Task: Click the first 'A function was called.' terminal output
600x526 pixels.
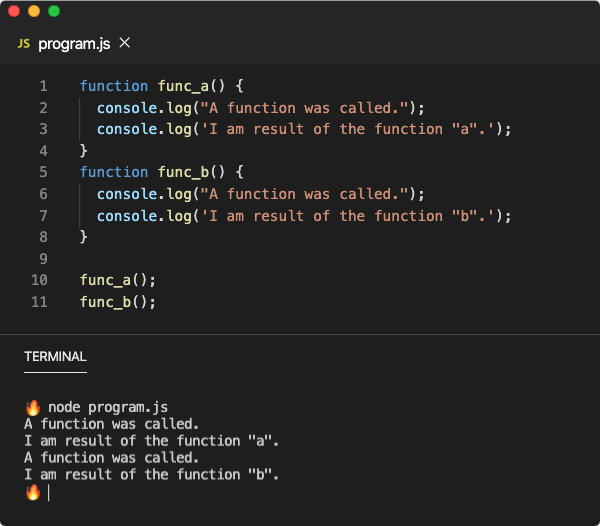Action: click(x=111, y=424)
